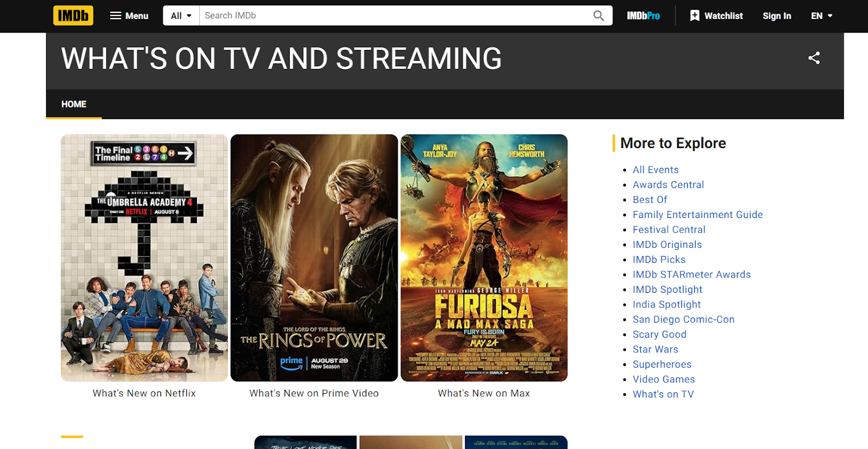Click What's New on Max caption

484,393
